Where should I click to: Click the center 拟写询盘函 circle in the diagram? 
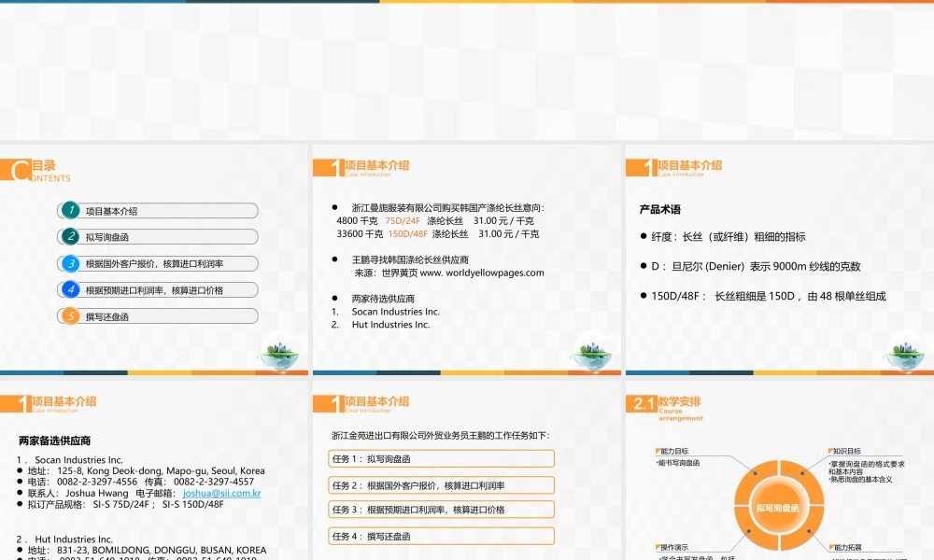(778, 508)
